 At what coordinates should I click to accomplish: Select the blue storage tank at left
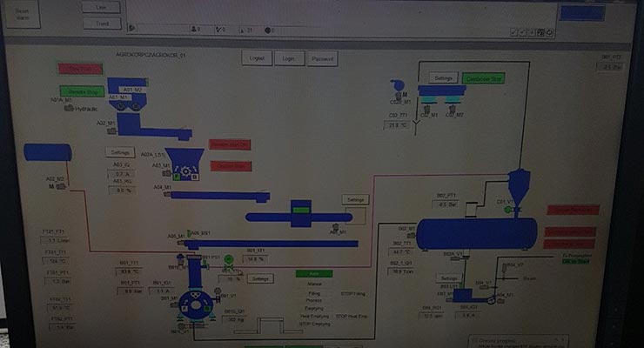pyautogui.click(x=48, y=152)
